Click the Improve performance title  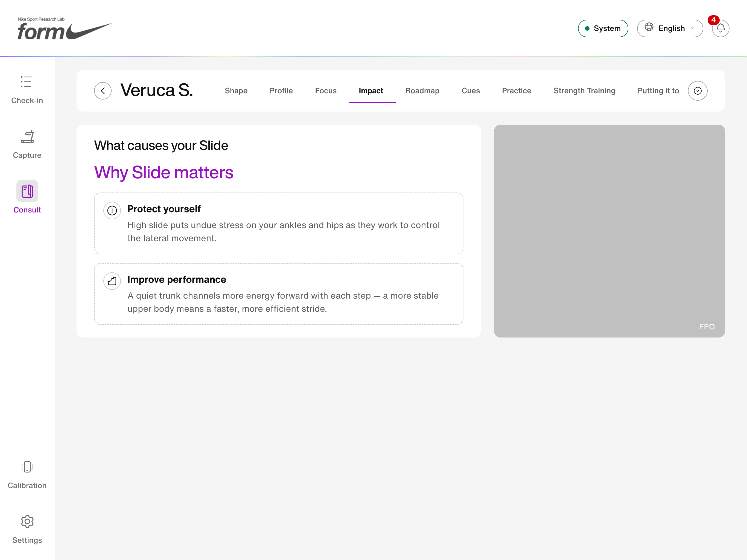177,279
